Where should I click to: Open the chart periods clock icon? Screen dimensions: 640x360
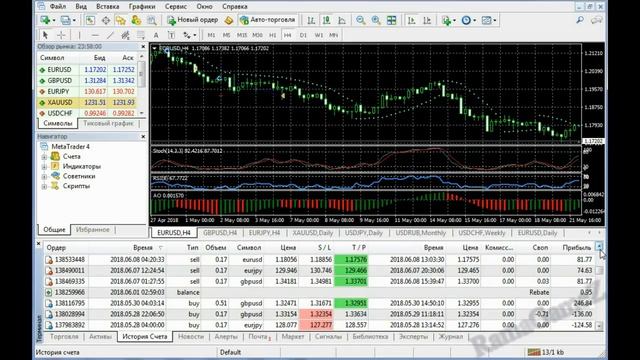(x=466, y=20)
